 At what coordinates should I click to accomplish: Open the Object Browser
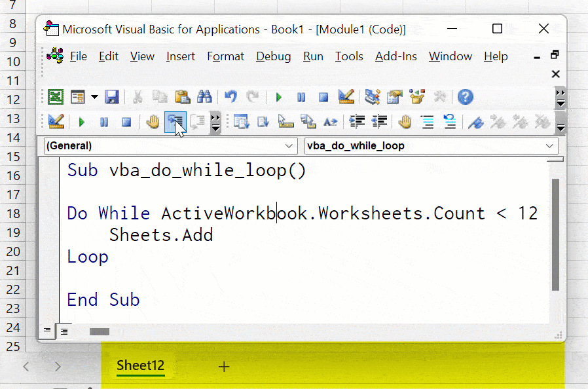tap(418, 97)
